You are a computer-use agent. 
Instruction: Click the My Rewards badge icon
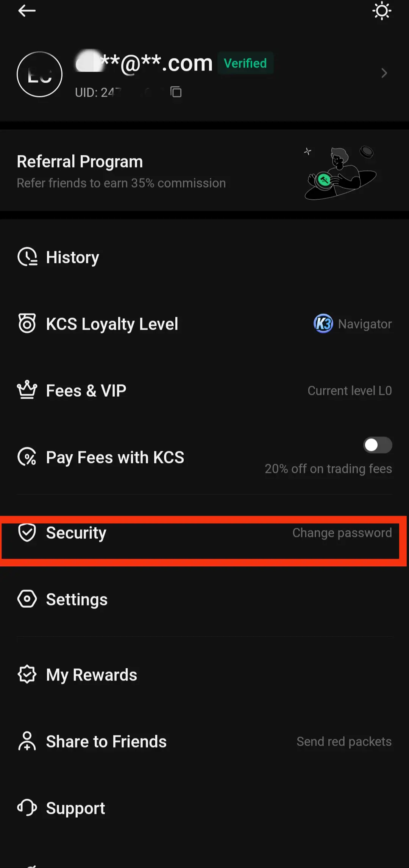27,674
